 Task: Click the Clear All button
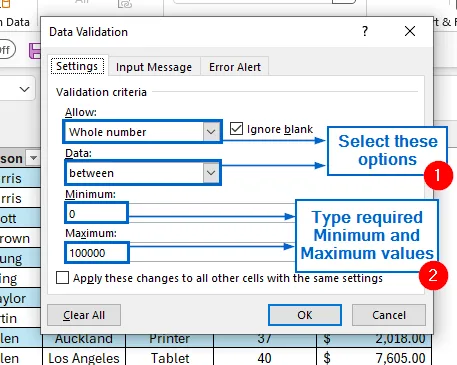pyautogui.click(x=84, y=315)
